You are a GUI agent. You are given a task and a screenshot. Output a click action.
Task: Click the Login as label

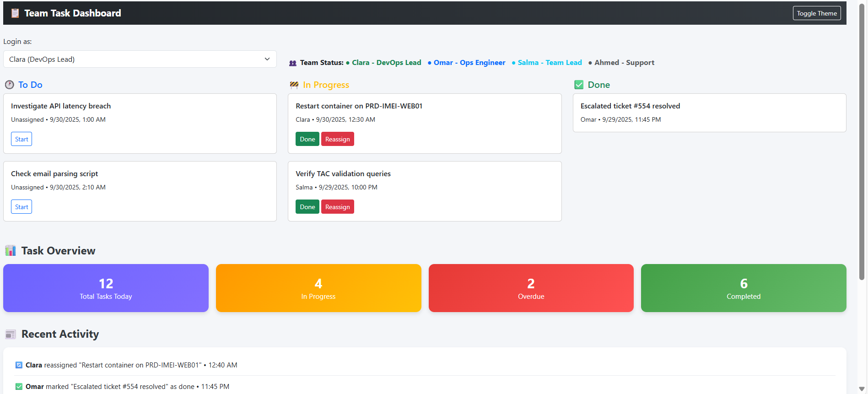[17, 41]
